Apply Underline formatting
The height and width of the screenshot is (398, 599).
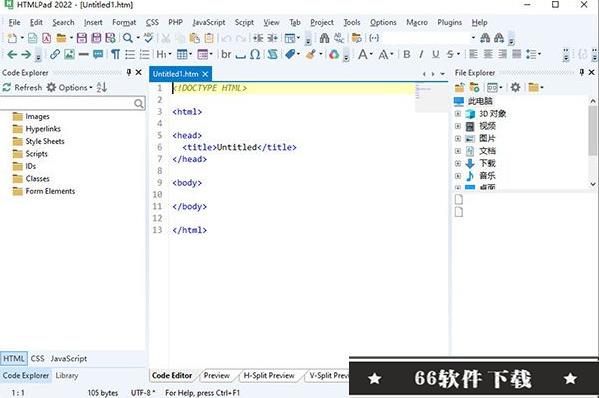(435, 55)
